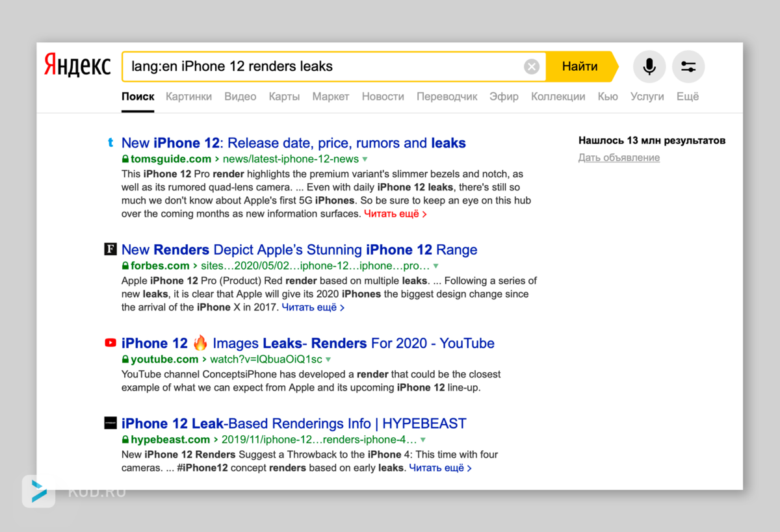Go to the Карты tab
Image resolution: width=780 pixels, height=532 pixels.
(x=284, y=96)
